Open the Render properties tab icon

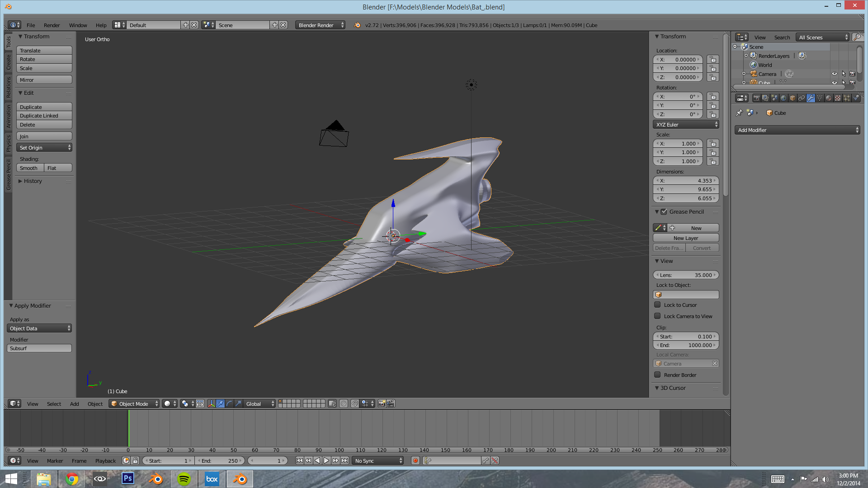click(756, 98)
